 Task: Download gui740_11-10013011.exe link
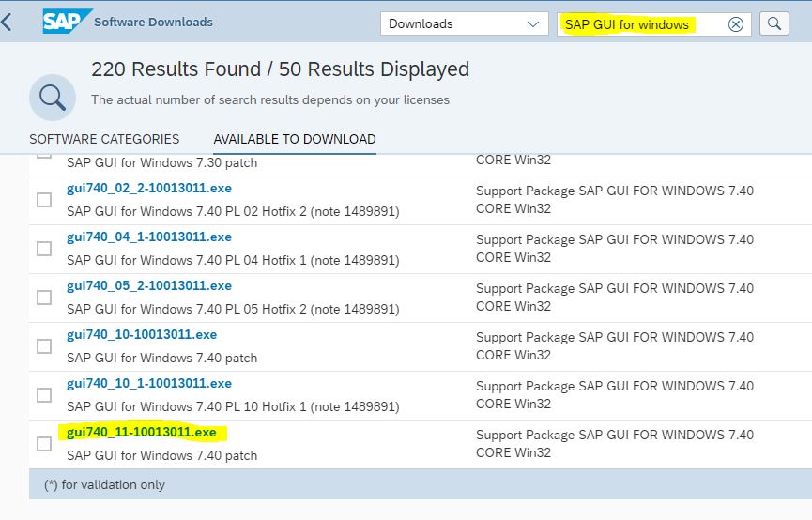142,432
